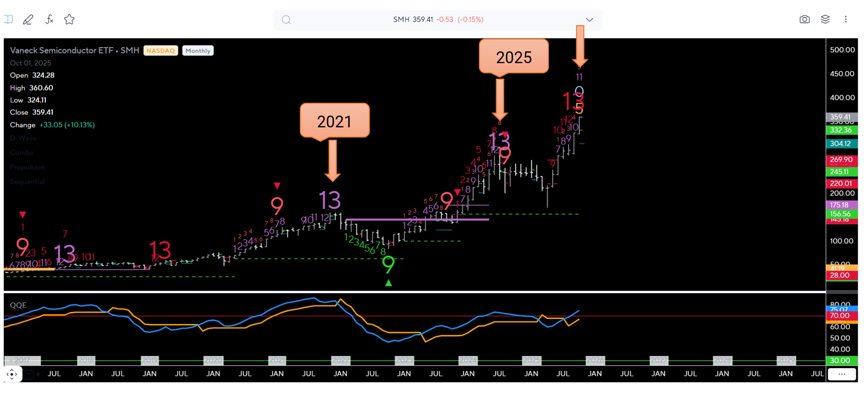Expand the symbol search dropdown chevron
868x396 pixels.
589,20
